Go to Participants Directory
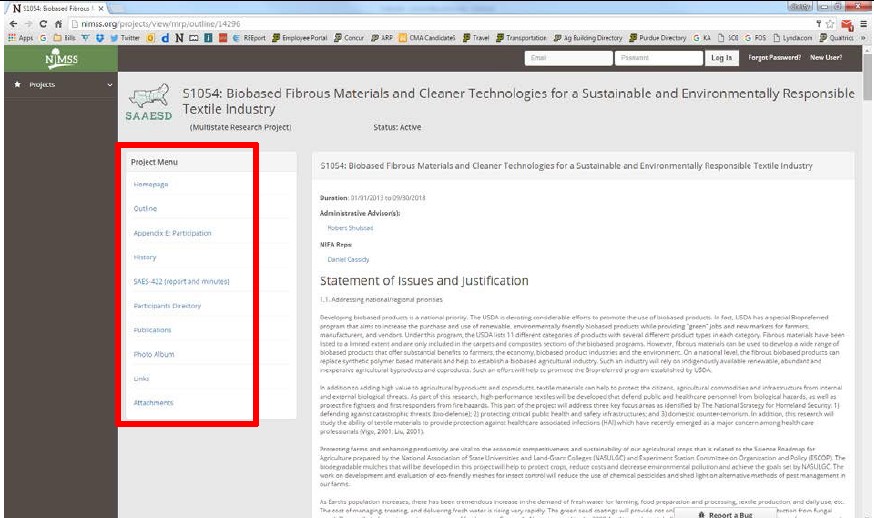 point(167,306)
